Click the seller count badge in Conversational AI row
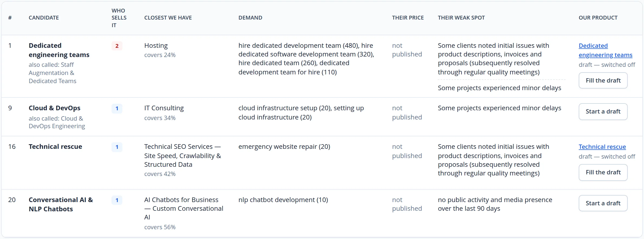 tap(117, 200)
